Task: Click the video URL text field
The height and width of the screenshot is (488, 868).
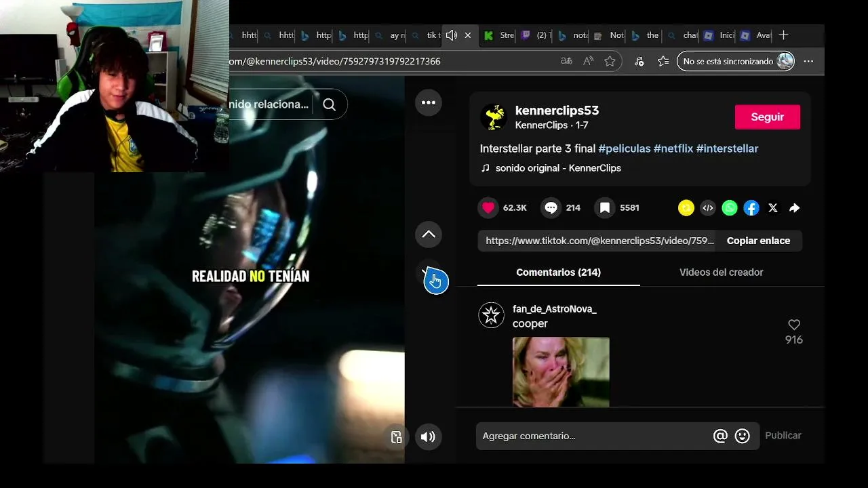Action: pos(597,241)
